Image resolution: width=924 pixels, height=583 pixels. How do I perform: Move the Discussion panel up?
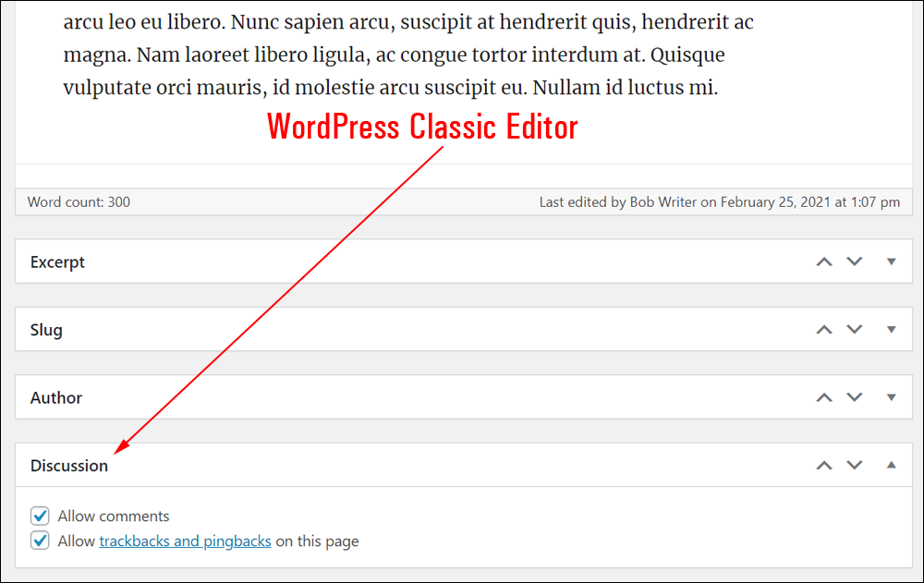coord(824,466)
